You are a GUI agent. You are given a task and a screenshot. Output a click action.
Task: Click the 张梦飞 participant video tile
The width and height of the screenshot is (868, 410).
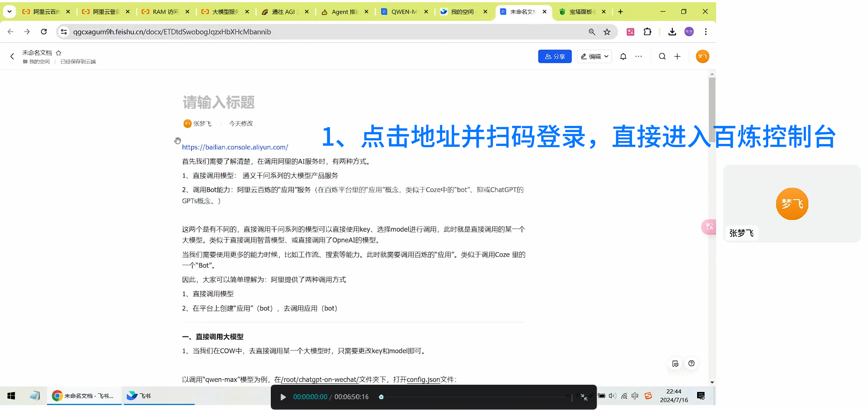tap(792, 204)
